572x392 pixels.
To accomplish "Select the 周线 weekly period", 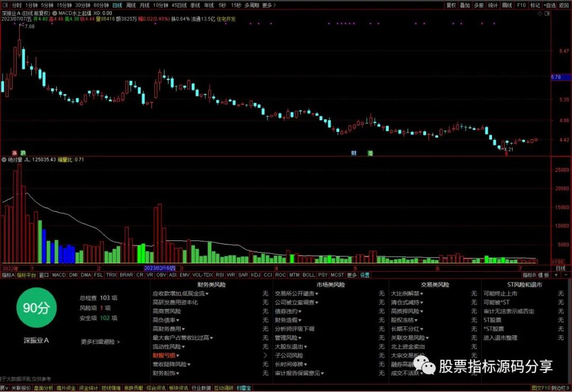I will pyautogui.click(x=131, y=5).
